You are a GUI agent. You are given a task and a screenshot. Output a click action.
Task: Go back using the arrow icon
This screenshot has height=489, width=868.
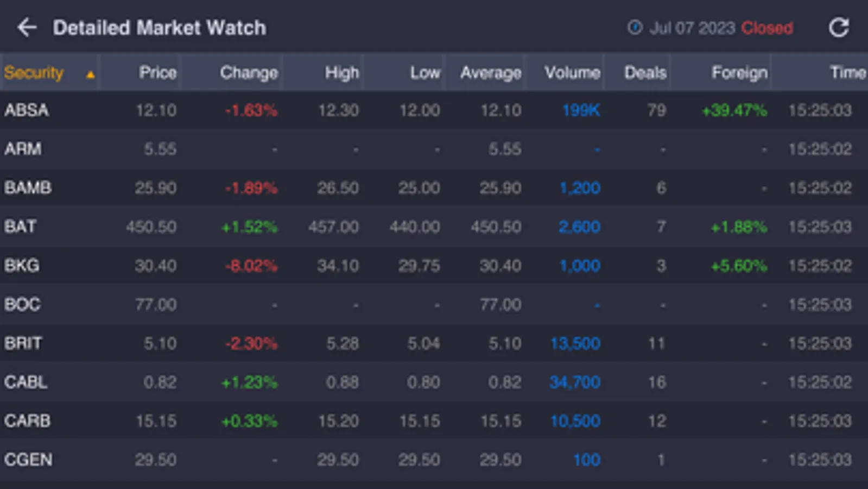(27, 28)
